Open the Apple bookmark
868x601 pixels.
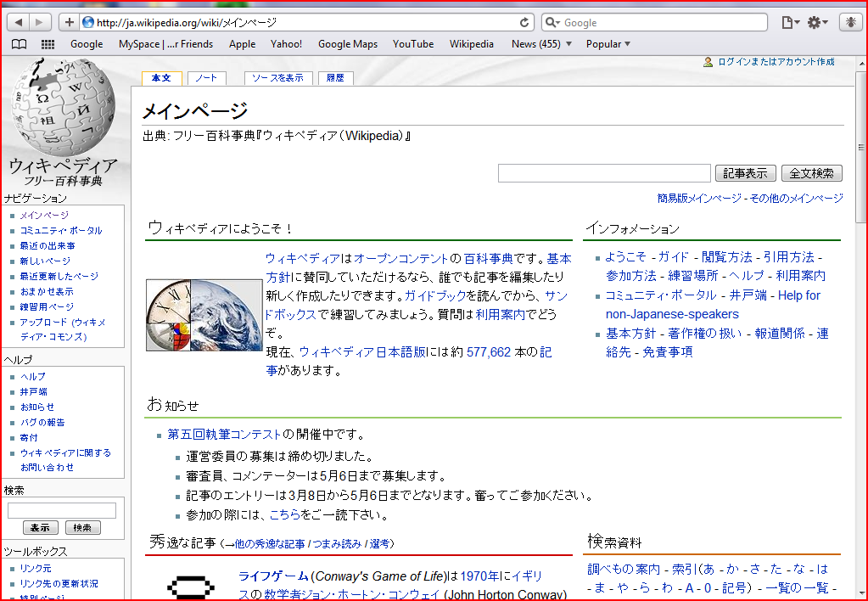242,44
